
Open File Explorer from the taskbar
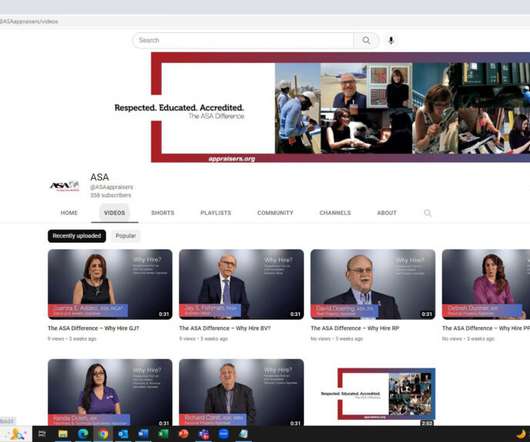pos(63,434)
